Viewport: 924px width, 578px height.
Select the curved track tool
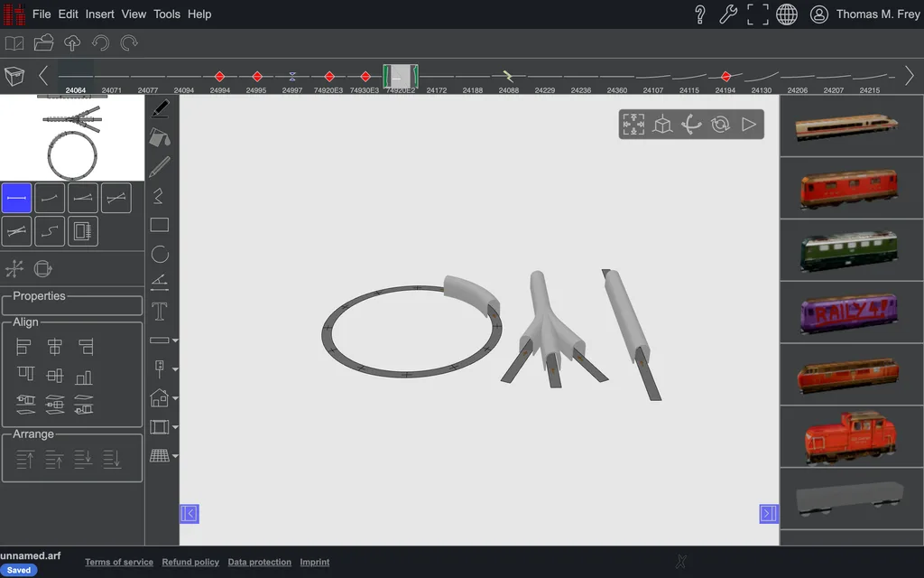pyautogui.click(x=50, y=198)
